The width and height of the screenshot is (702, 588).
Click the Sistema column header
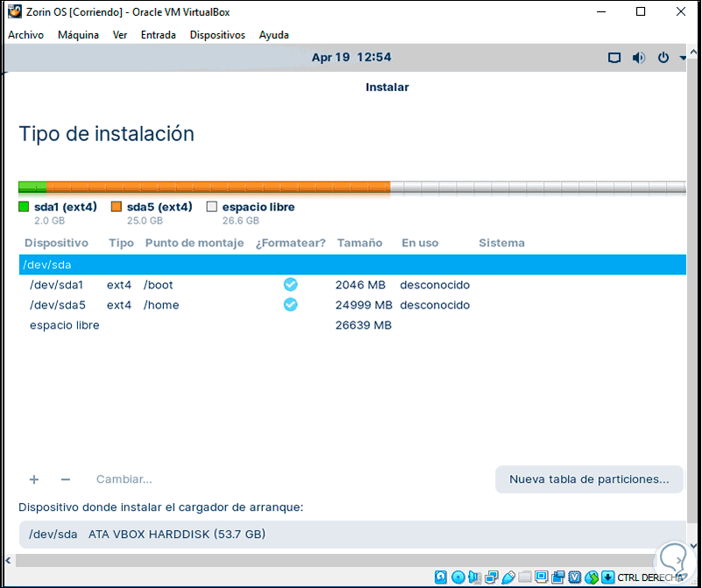click(501, 243)
